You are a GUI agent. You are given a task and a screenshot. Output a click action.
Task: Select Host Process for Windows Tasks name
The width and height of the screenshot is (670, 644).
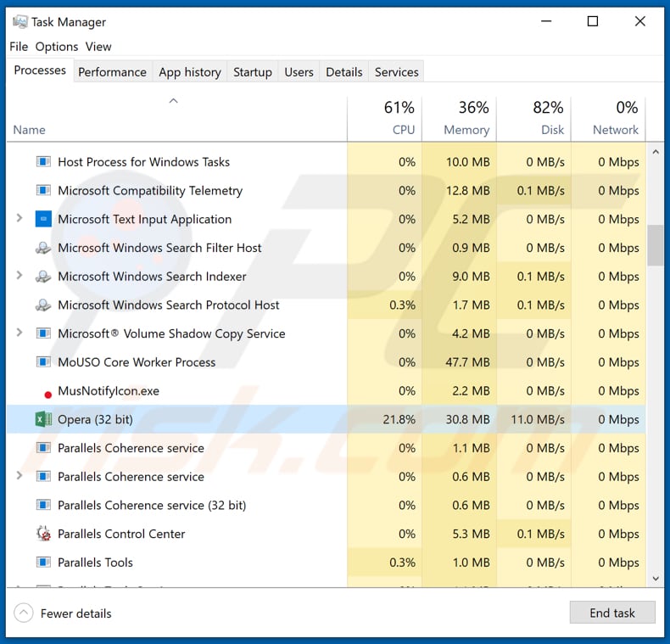point(143,162)
